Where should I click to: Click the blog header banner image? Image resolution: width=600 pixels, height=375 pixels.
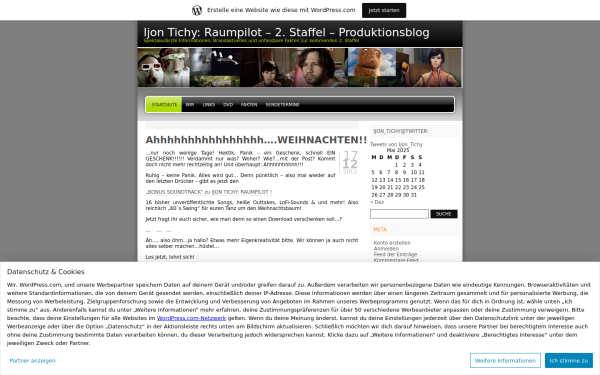[x=300, y=67]
